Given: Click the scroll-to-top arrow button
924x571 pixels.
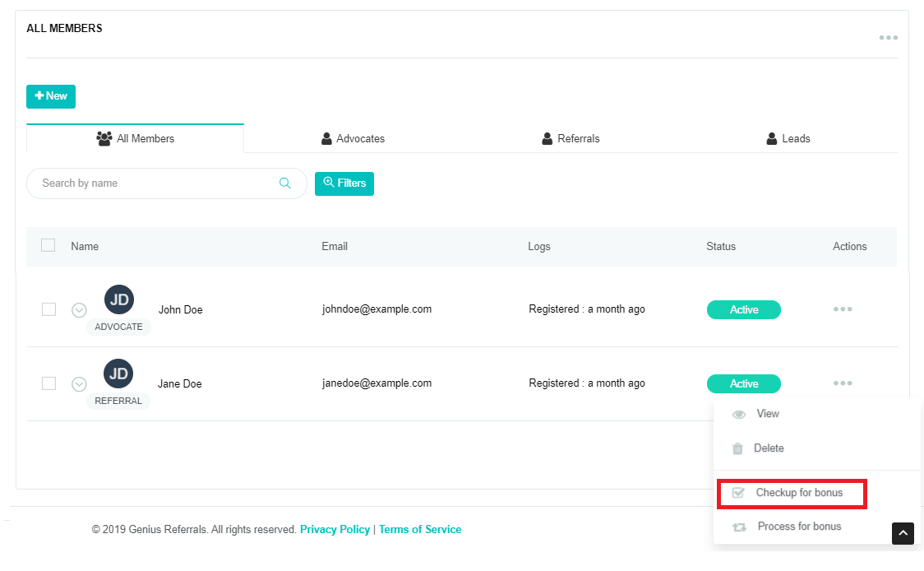Looking at the screenshot, I should coord(903,533).
